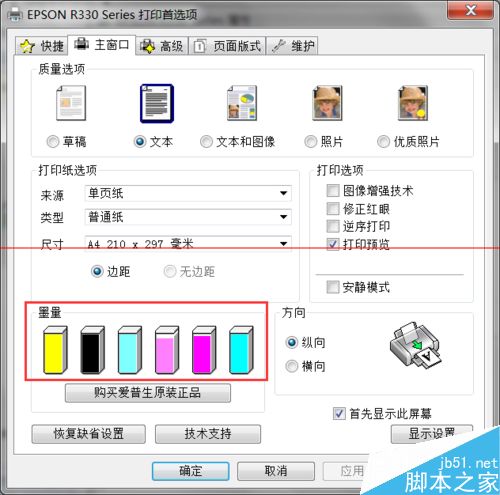This screenshot has width=500, height=495.
Task: Check the magenta ink cartridge level
Action: click(204, 350)
